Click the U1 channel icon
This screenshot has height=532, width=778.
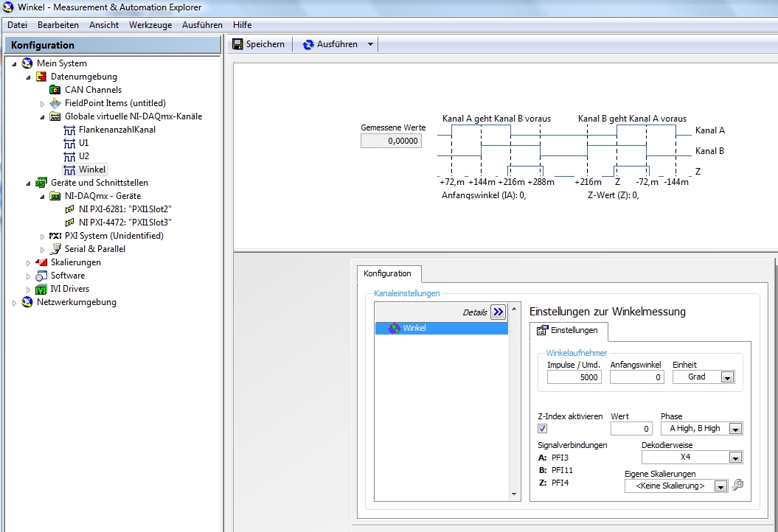(x=69, y=143)
